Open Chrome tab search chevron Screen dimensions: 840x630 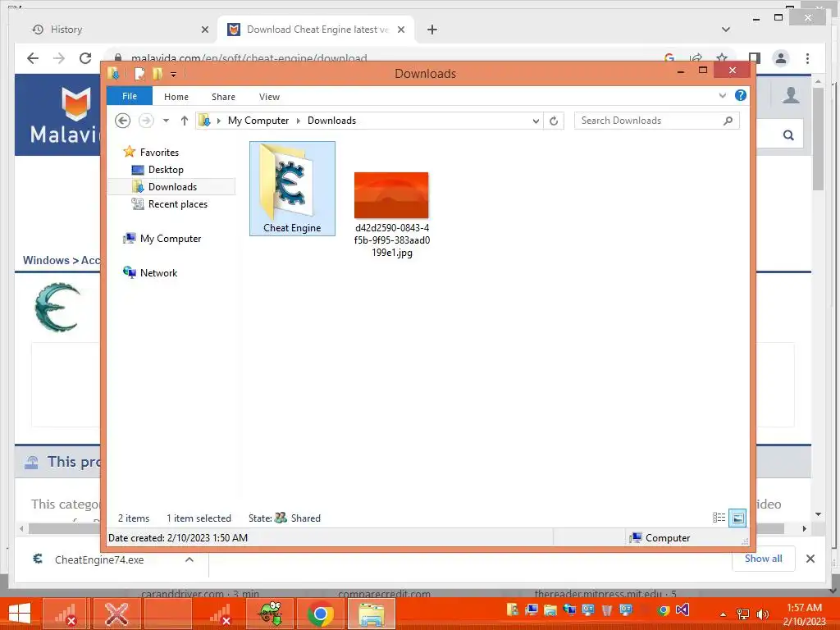tap(726, 30)
